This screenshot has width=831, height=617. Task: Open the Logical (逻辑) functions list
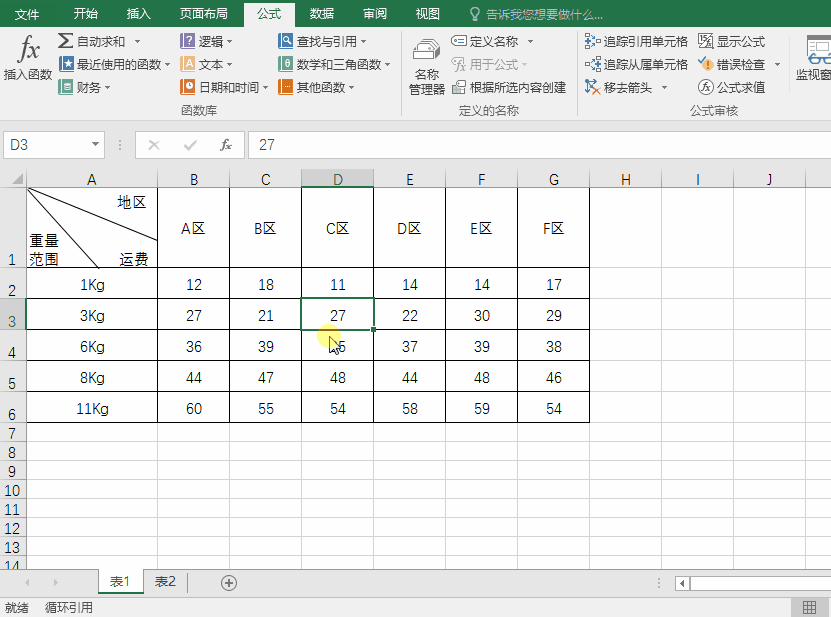pos(206,41)
